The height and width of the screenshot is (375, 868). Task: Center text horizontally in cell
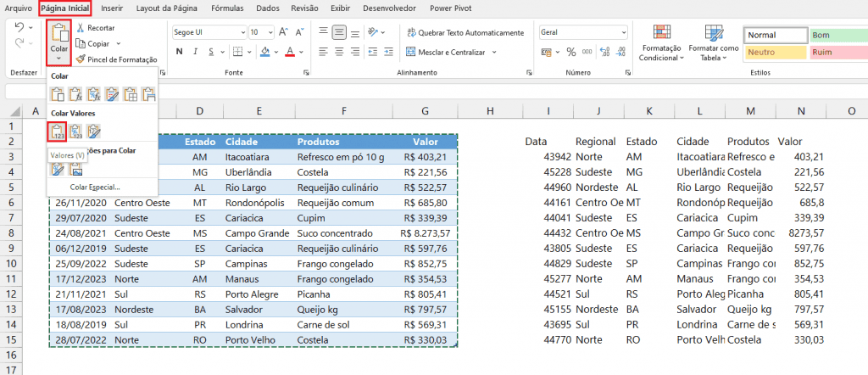tap(339, 52)
